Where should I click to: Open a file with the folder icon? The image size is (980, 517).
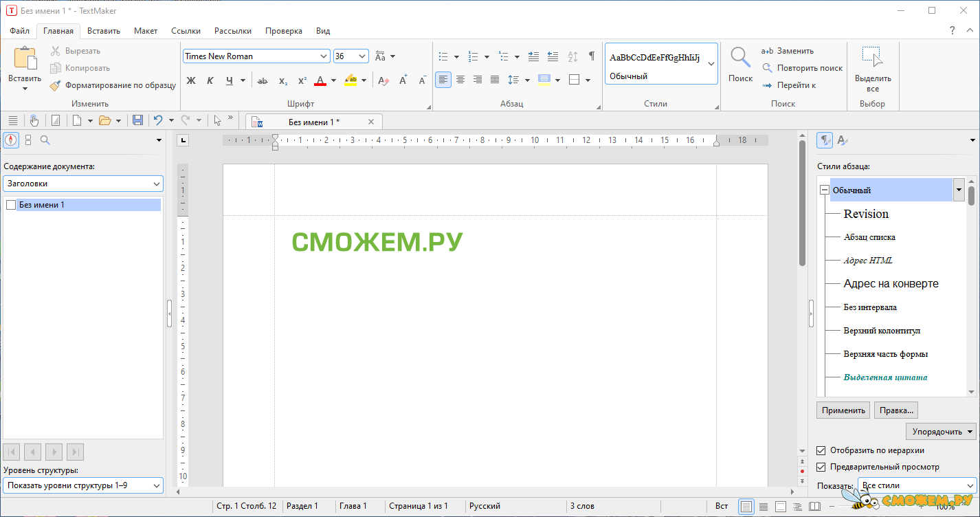coord(104,120)
